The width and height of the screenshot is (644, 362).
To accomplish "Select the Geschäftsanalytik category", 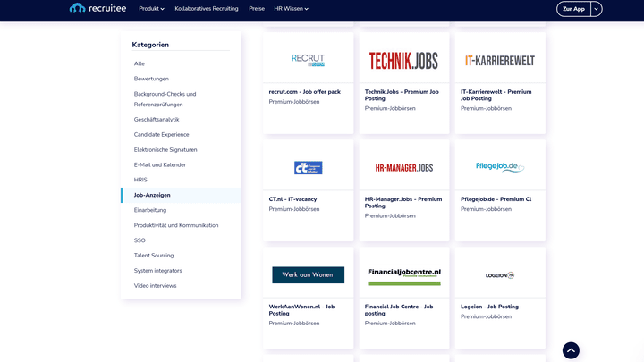I will coord(157,120).
